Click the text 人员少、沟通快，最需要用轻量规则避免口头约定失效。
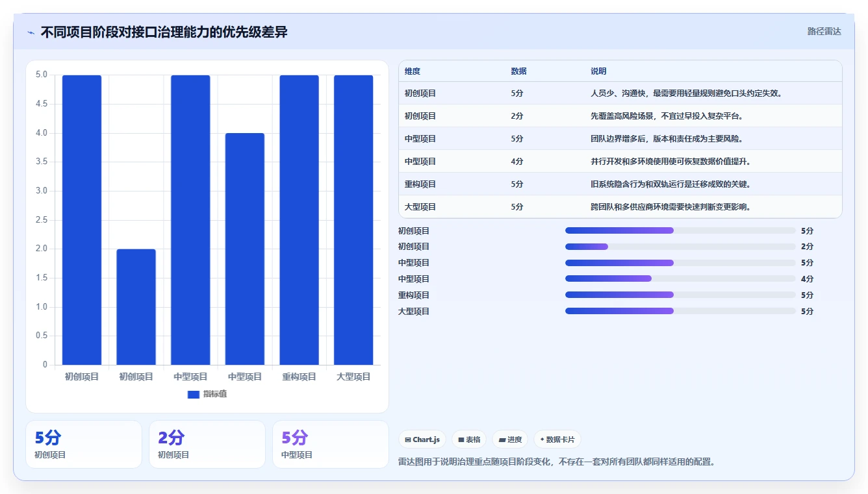Screen dimensions: 868x494 686,93
